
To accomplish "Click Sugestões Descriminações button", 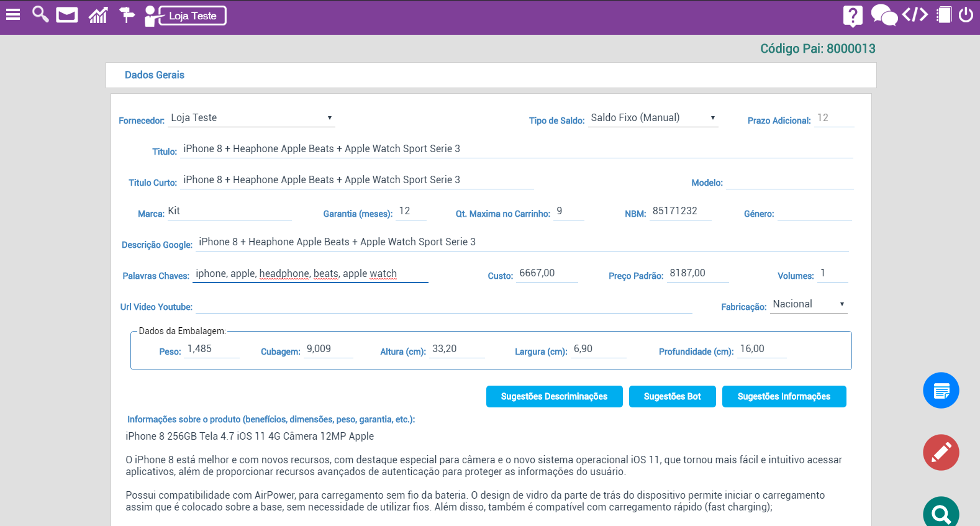I will point(555,396).
